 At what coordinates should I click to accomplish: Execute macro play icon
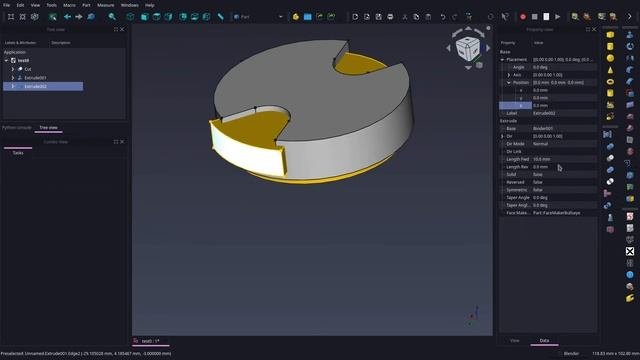558,17
